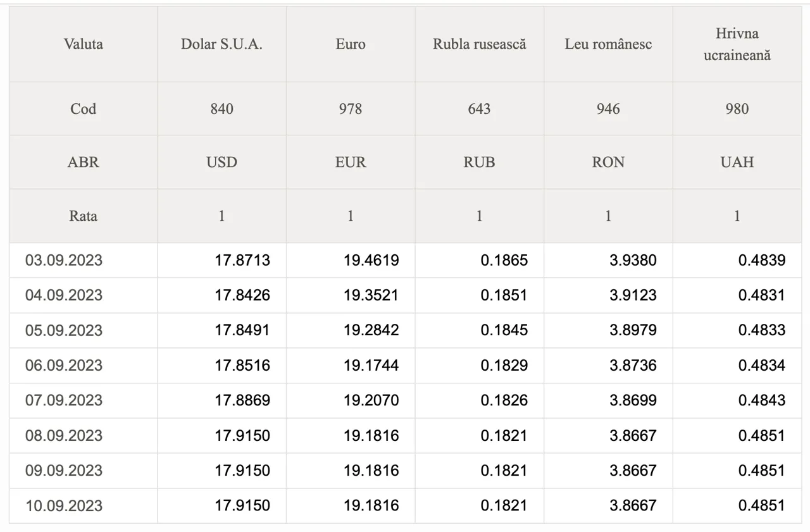Click the EUR abbreviation cell
The image size is (810, 532).
pyautogui.click(x=351, y=162)
